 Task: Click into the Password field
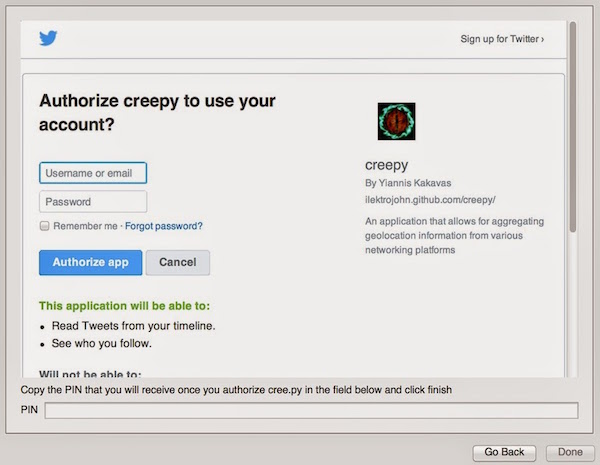93,202
